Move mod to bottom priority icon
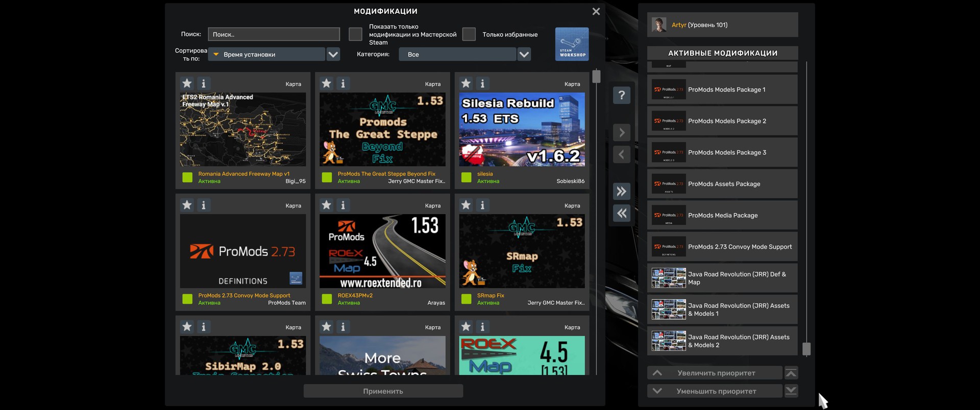 (x=791, y=391)
